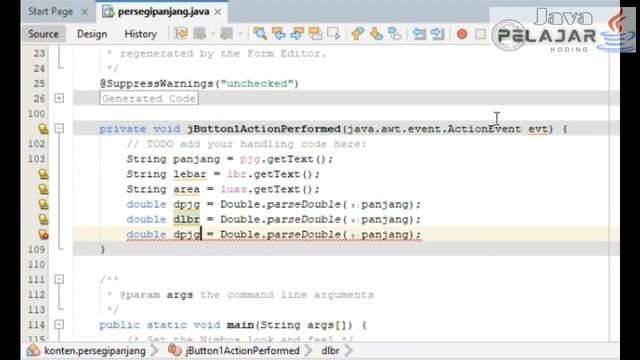The width and height of the screenshot is (640, 360).
Task: Shift the line left
Action: pyautogui.click(x=419, y=33)
